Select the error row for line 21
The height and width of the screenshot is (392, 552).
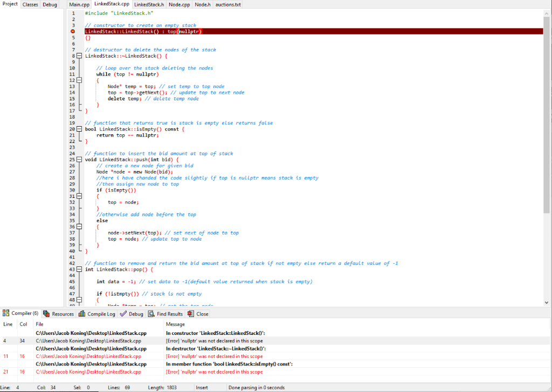pos(216,372)
